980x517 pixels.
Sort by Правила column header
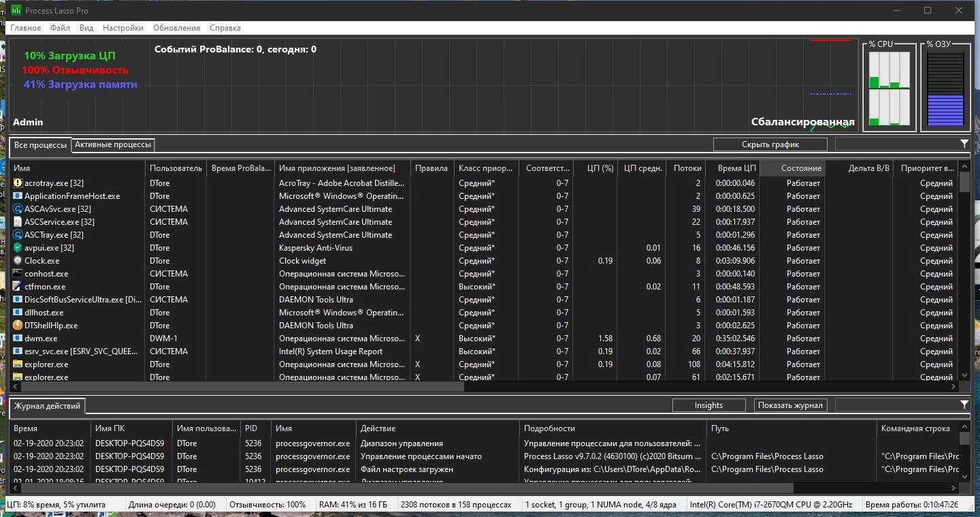(x=432, y=168)
